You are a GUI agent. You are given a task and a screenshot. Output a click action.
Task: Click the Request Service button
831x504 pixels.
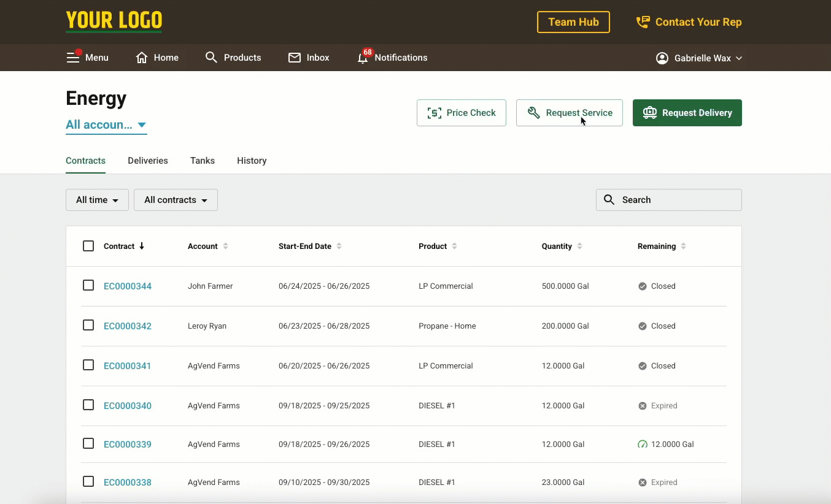[x=570, y=113]
